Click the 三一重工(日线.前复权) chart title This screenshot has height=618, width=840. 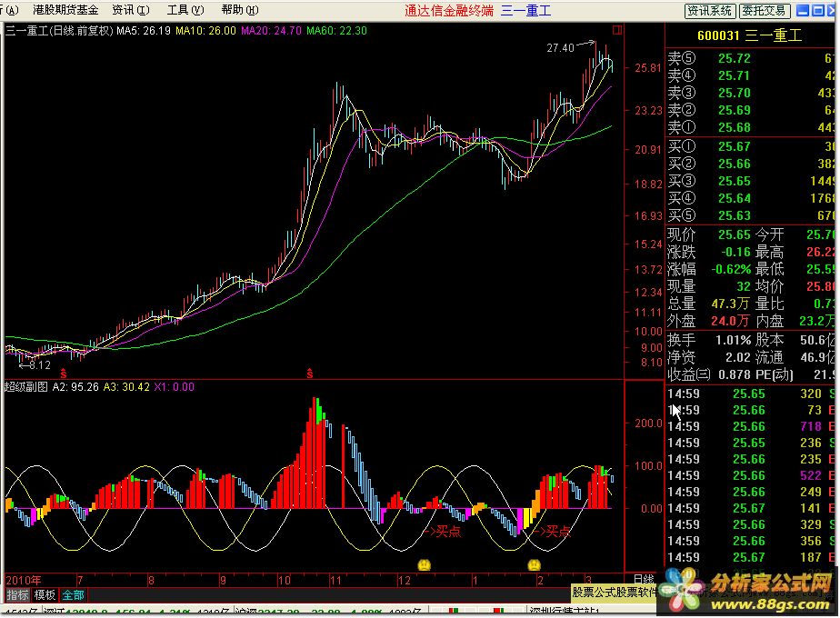tap(59, 31)
